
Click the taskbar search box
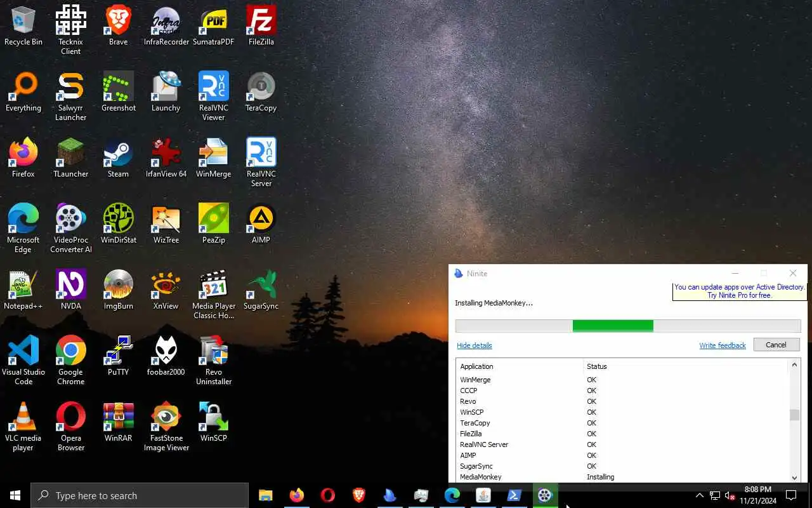point(140,495)
